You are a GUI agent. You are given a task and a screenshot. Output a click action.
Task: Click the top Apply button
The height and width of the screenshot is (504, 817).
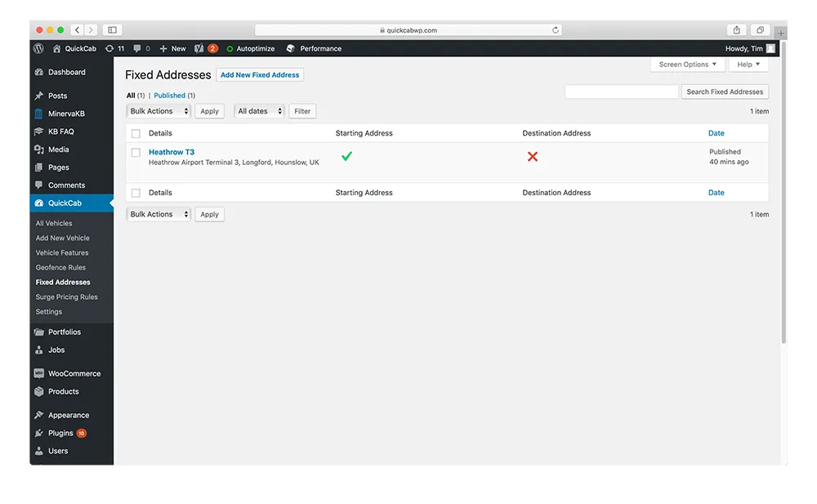(x=209, y=111)
